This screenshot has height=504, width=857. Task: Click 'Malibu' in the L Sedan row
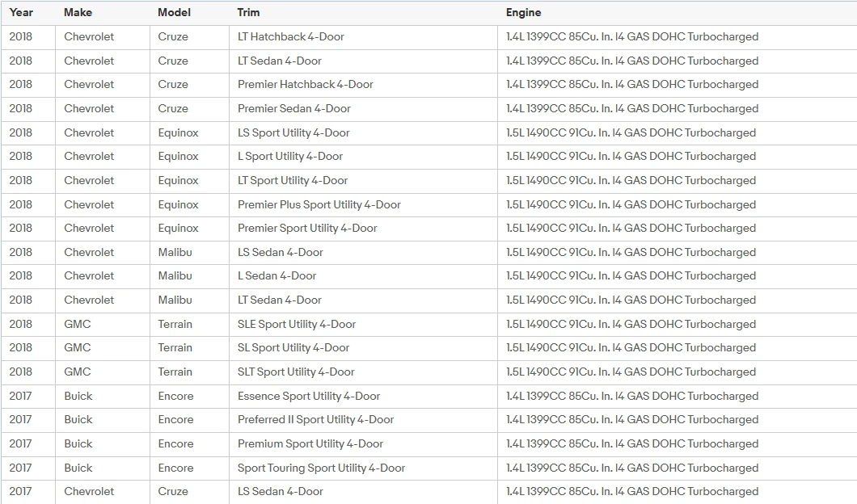point(175,275)
